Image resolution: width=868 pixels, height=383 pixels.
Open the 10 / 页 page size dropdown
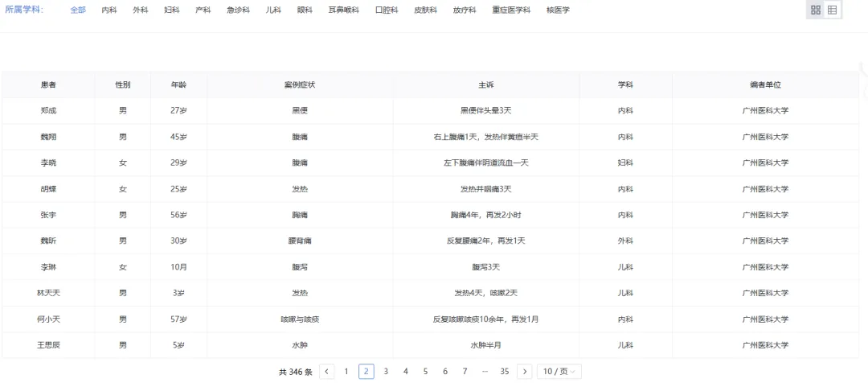(x=559, y=372)
